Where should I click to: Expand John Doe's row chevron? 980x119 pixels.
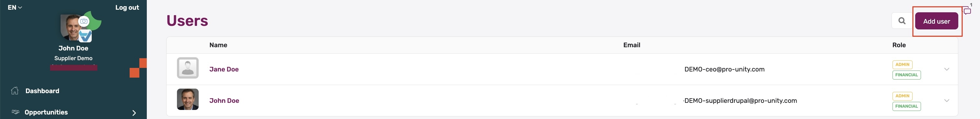click(x=947, y=101)
